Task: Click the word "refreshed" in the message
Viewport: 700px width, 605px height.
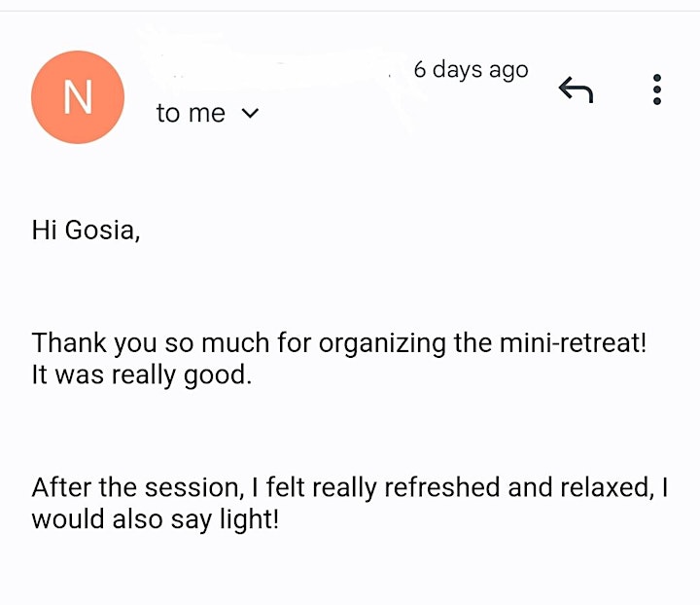Action: point(442,487)
